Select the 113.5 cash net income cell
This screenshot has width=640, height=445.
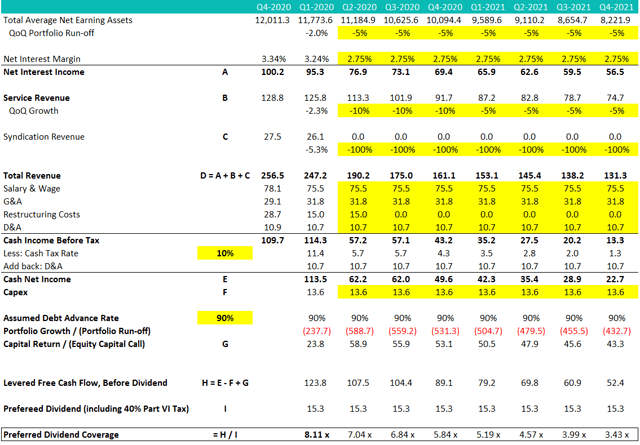click(x=315, y=279)
